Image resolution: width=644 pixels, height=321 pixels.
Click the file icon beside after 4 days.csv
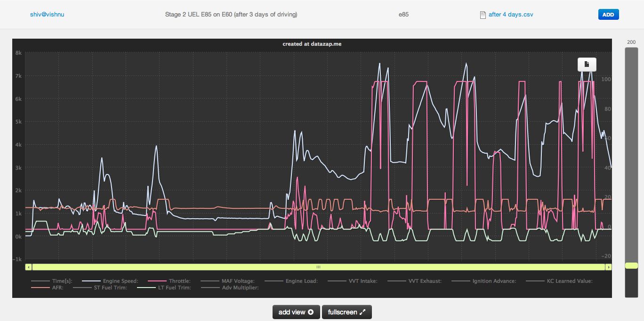pyautogui.click(x=483, y=15)
